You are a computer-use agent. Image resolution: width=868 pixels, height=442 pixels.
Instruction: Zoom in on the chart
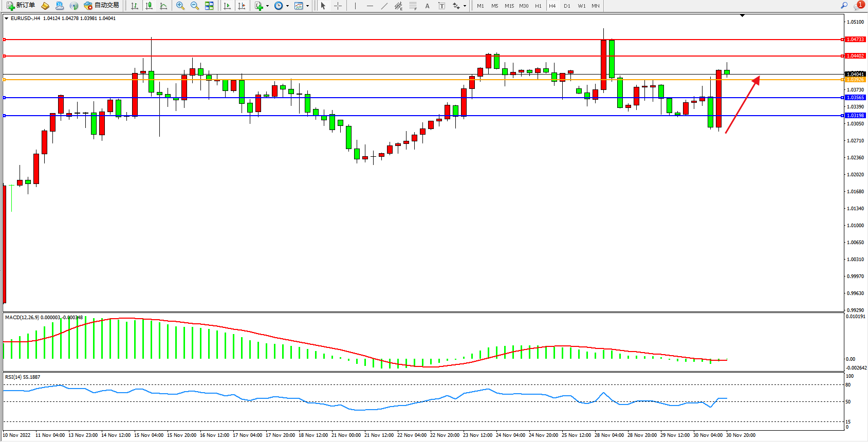point(180,6)
